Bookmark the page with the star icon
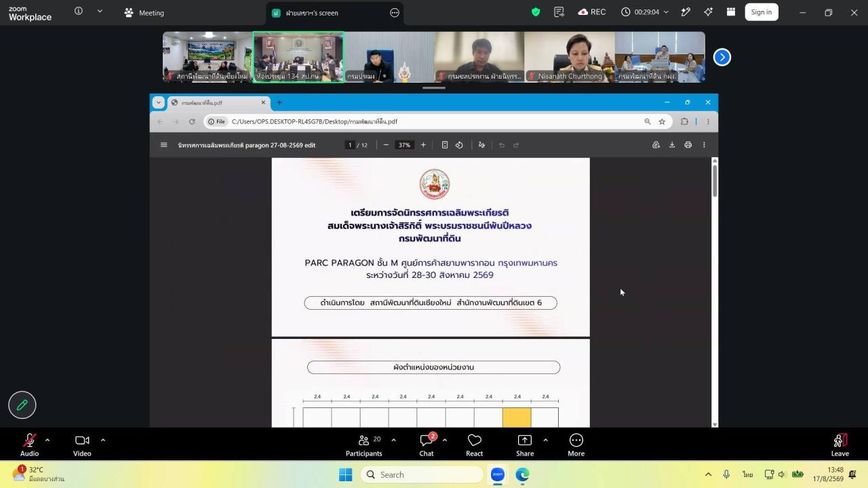Image resolution: width=868 pixels, height=488 pixels. [662, 121]
